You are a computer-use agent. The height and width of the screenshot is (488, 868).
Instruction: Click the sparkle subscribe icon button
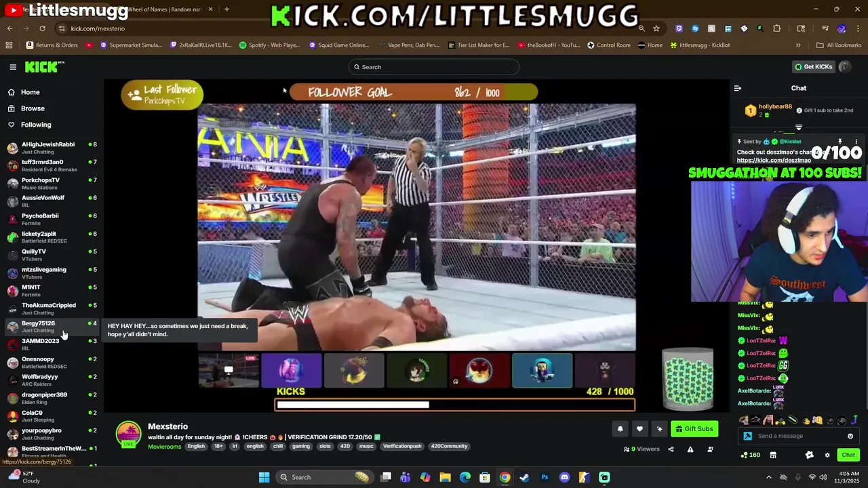click(x=659, y=429)
